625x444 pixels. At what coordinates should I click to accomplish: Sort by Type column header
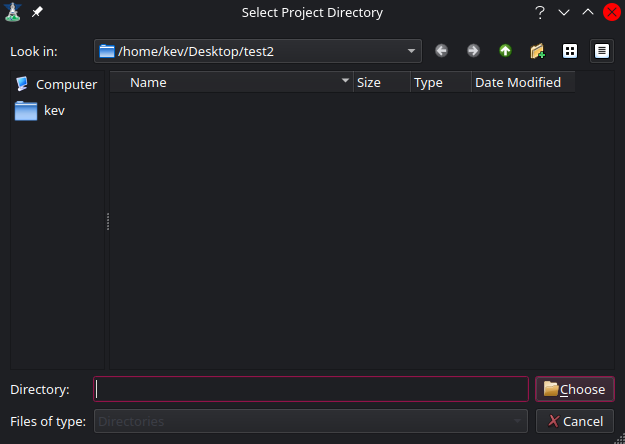(x=441, y=83)
